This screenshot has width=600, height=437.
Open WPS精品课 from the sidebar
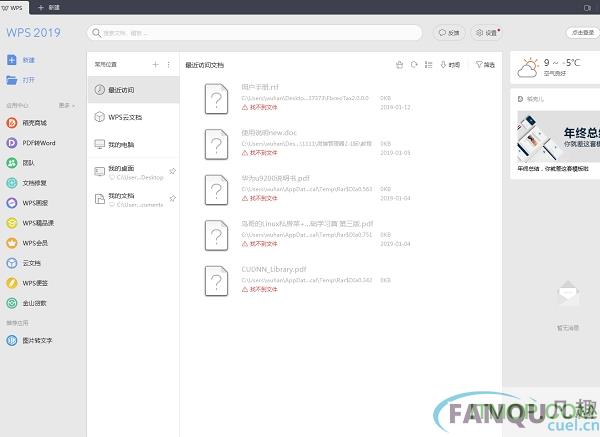[30, 223]
